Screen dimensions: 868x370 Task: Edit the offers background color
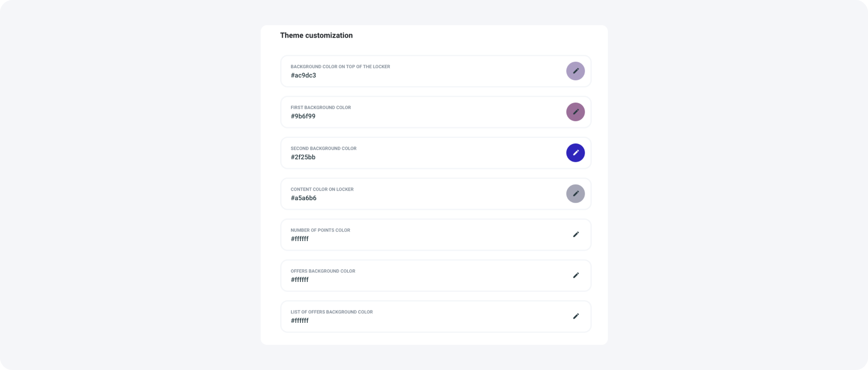575,275
